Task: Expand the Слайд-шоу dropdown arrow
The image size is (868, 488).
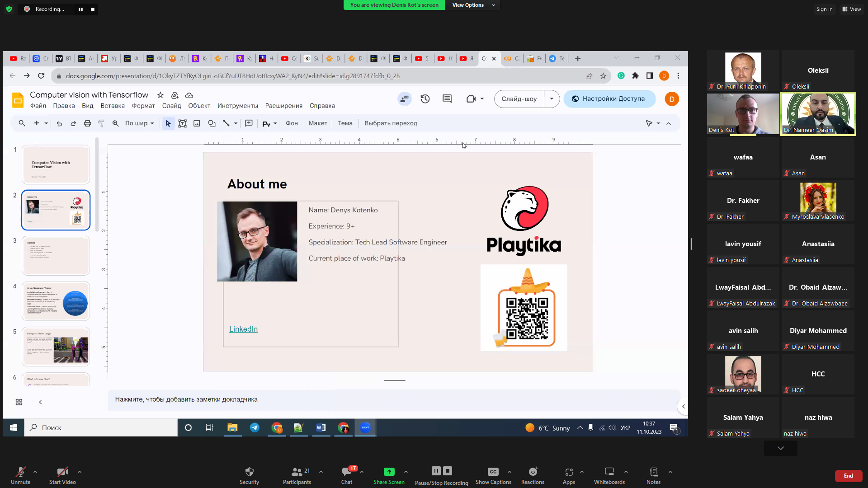Action: (x=552, y=99)
